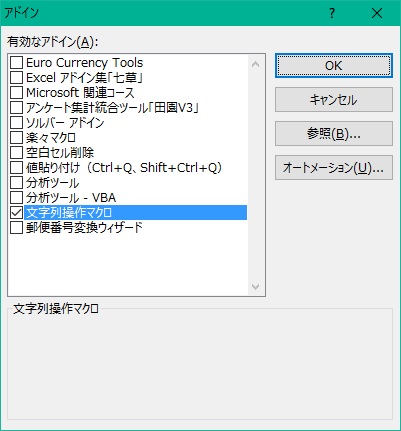Click the list scroll down arrow
The width and height of the screenshot is (401, 431).
point(256,287)
